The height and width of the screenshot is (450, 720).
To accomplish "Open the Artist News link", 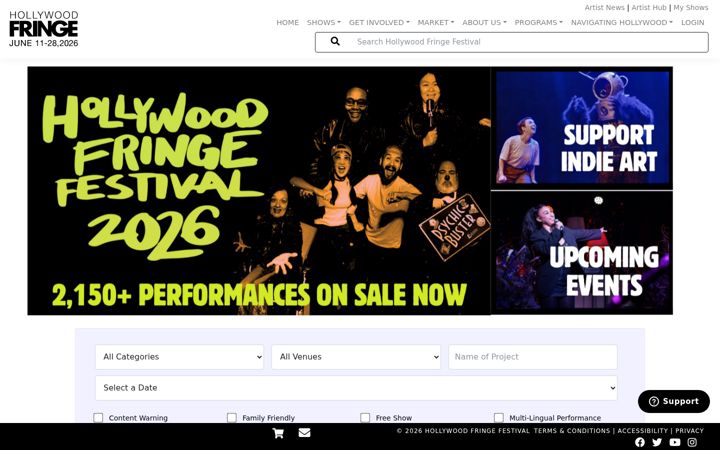I will click(604, 8).
